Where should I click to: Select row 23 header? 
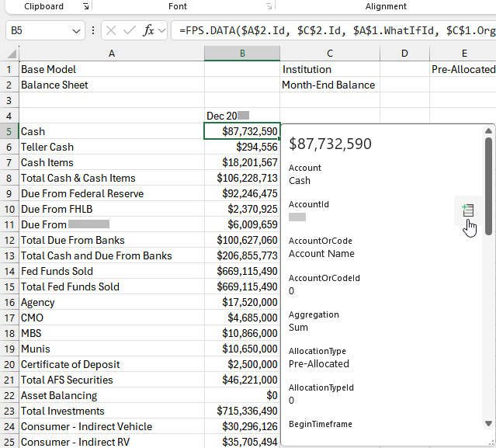(9, 411)
